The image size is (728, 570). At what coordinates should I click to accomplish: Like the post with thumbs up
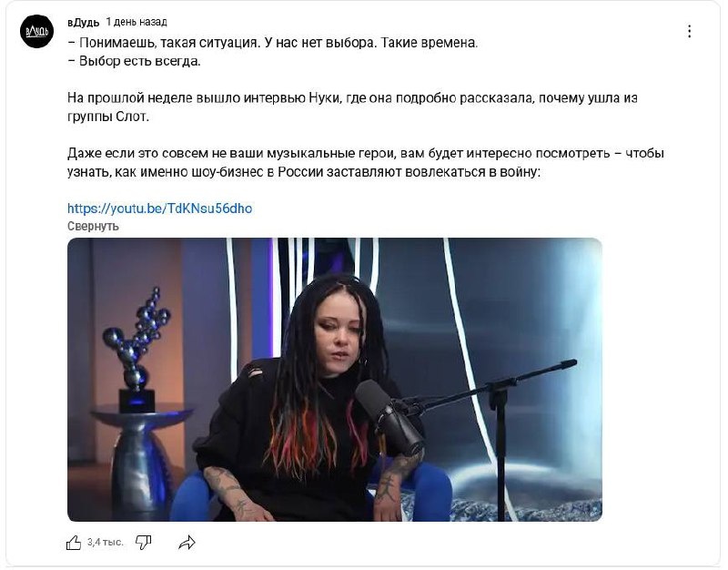click(x=74, y=542)
